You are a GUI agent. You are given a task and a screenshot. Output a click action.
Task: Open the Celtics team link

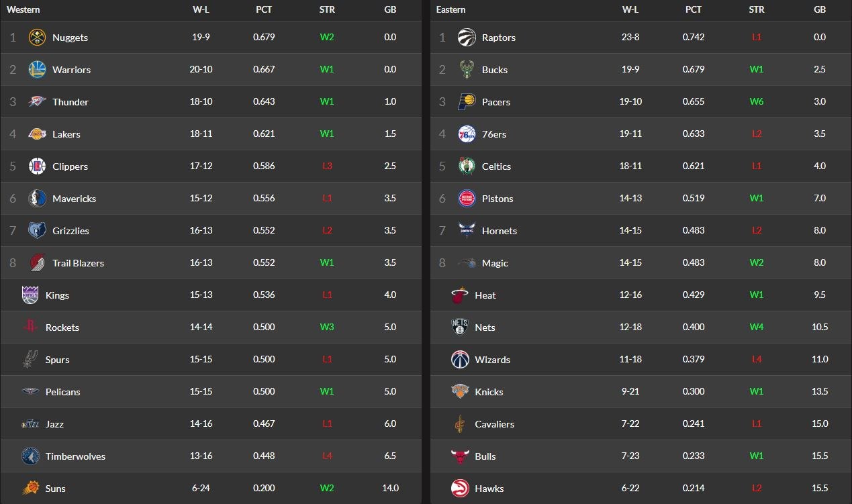pyautogui.click(x=496, y=166)
